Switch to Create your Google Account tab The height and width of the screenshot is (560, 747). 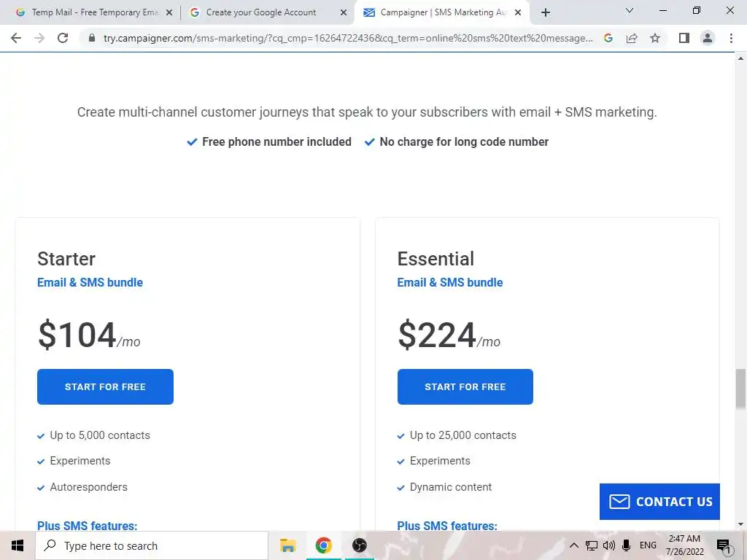pos(261,12)
